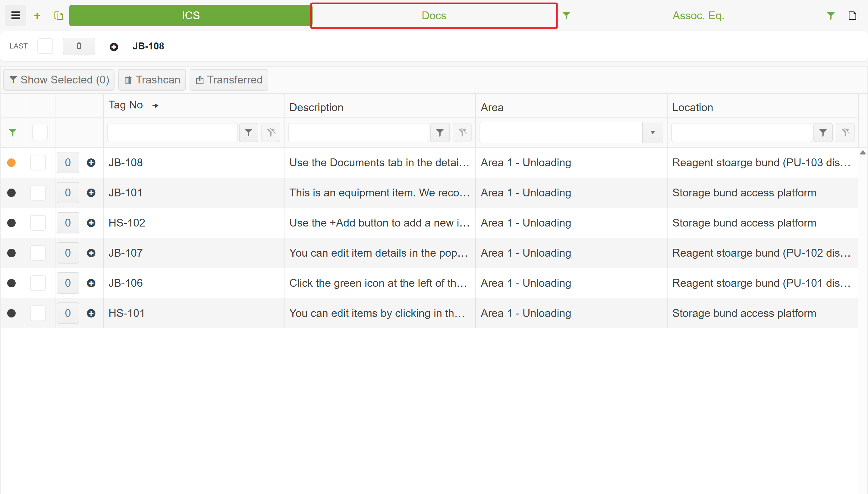Apply the Description filter funnel

point(440,132)
